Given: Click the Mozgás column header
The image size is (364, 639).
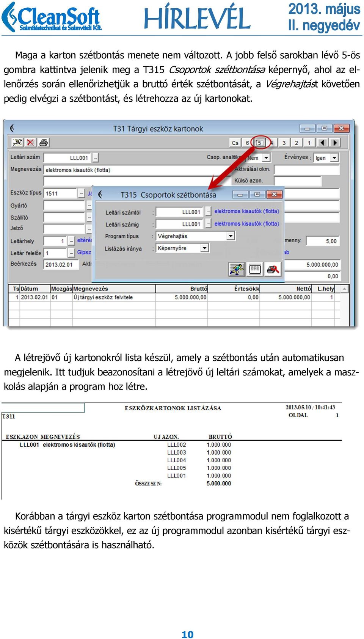Looking at the screenshot, I should (61, 289).
